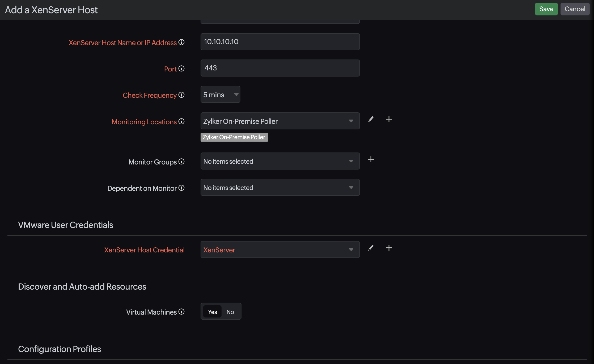Screen dimensions: 594x364
Task: Click info icon next to XenServer Host Name
Action: point(181,42)
